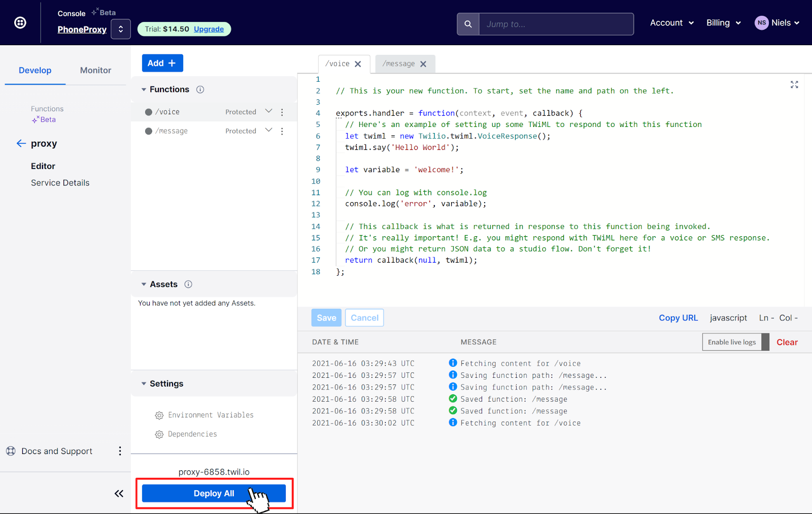Click the proxy-6858.twil.io domain text
This screenshot has height=514, width=812.
coord(214,472)
